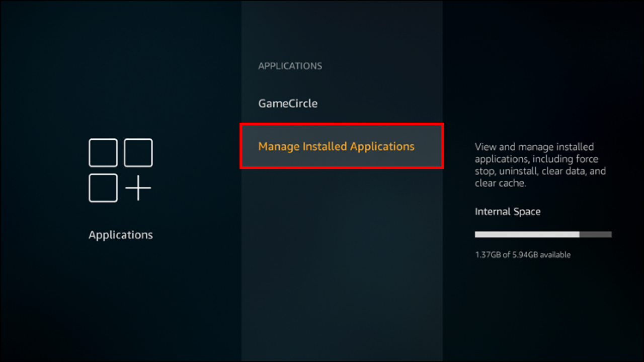This screenshot has width=644, height=362.
Task: Click the top-right square of Applications icon
Action: pos(138,153)
